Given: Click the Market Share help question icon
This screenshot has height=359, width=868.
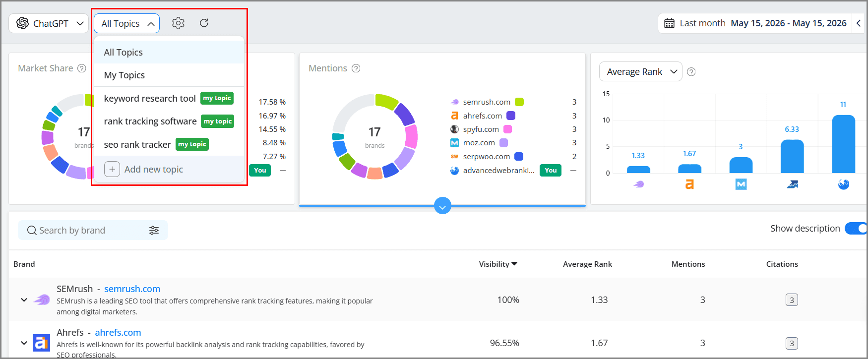Looking at the screenshot, I should click(82, 68).
